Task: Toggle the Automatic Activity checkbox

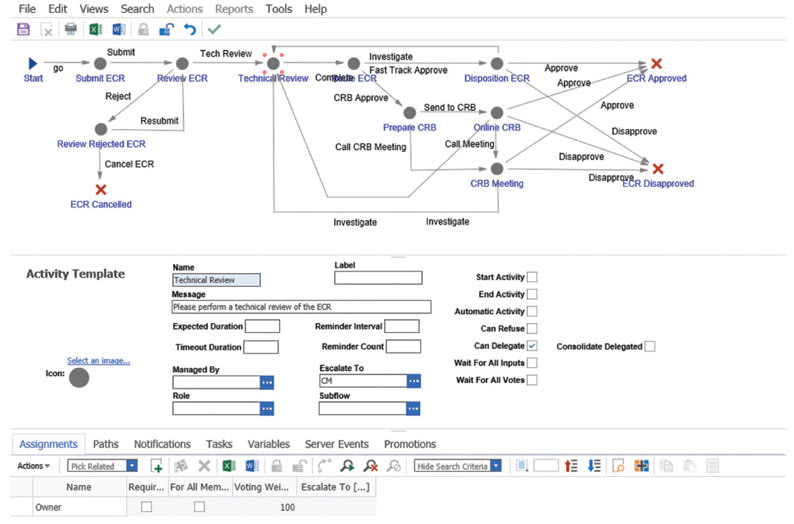Action: [532, 311]
